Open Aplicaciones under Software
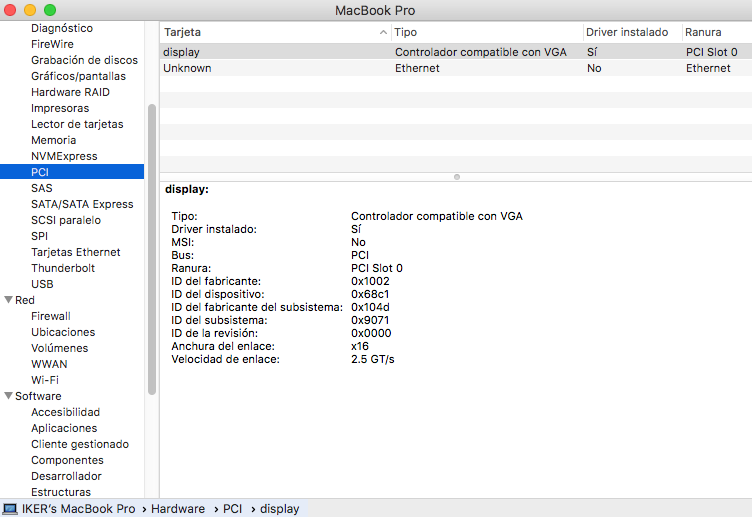Screen dimensions: 752x517 tap(64, 428)
